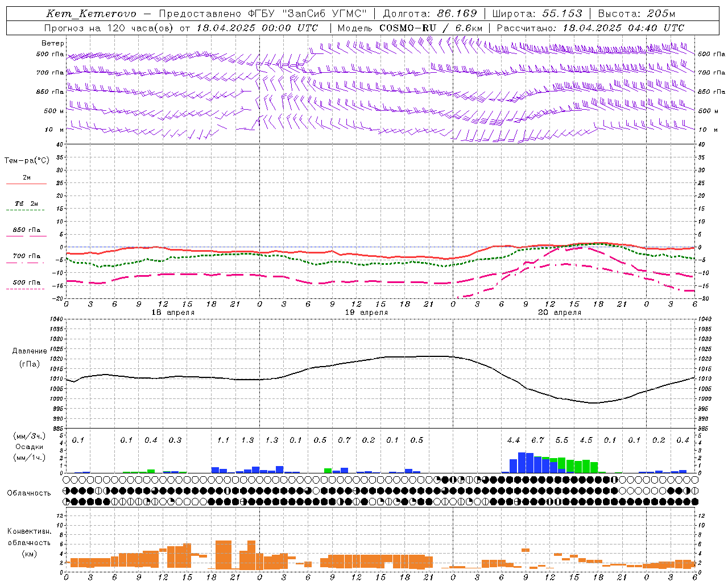
Task: Select the "850 гПа" temperature legend entry
Action: tap(27, 230)
